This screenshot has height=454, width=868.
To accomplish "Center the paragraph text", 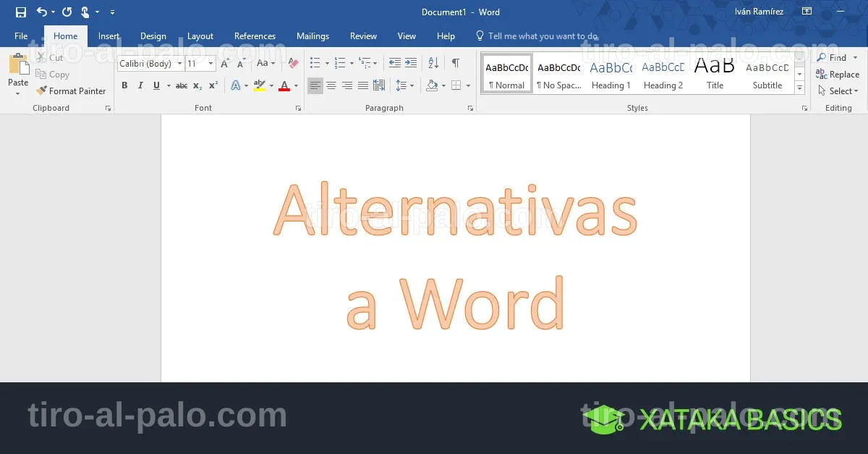I will (x=331, y=85).
